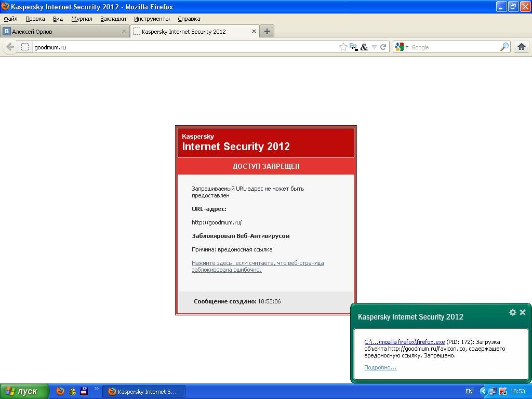Switch to the Алексей Орлов tab
This screenshot has height=399, width=532.
coord(64,32)
